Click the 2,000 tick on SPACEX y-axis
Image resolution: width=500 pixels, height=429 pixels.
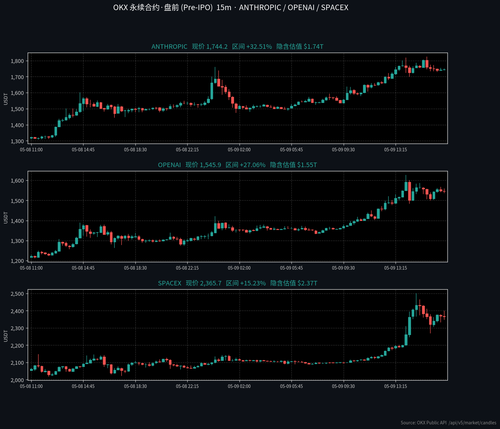tap(17, 380)
